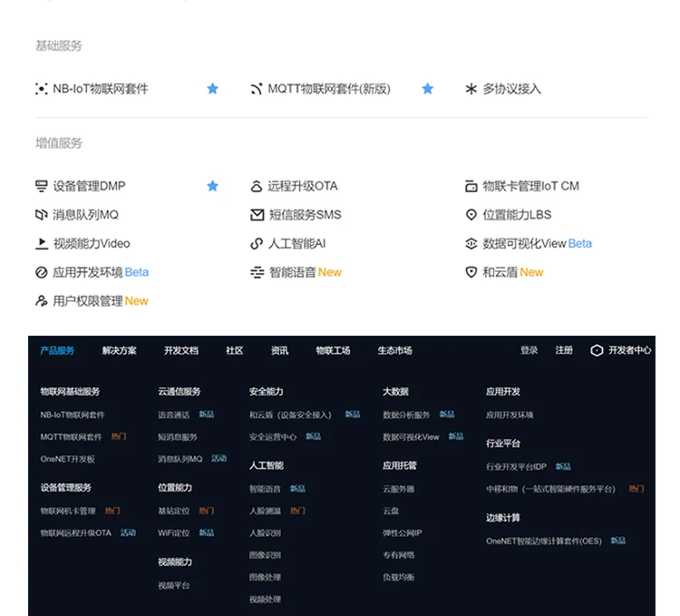The image size is (680, 616).
Task: Open the 社区 nav tab
Action: (x=235, y=350)
